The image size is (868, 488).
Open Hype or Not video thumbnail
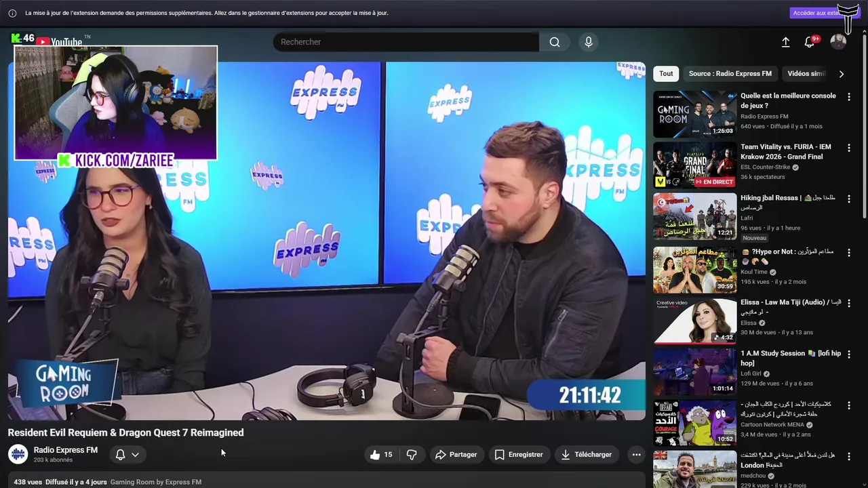point(694,270)
